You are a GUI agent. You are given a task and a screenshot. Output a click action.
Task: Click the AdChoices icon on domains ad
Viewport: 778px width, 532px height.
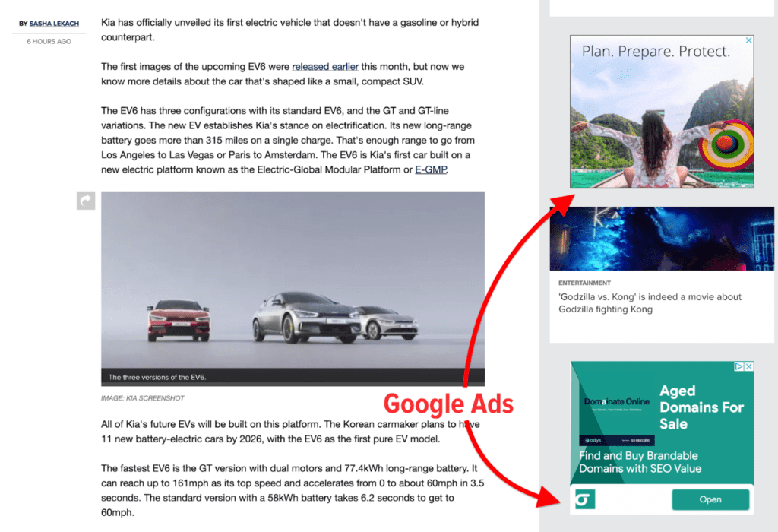pyautogui.click(x=739, y=366)
